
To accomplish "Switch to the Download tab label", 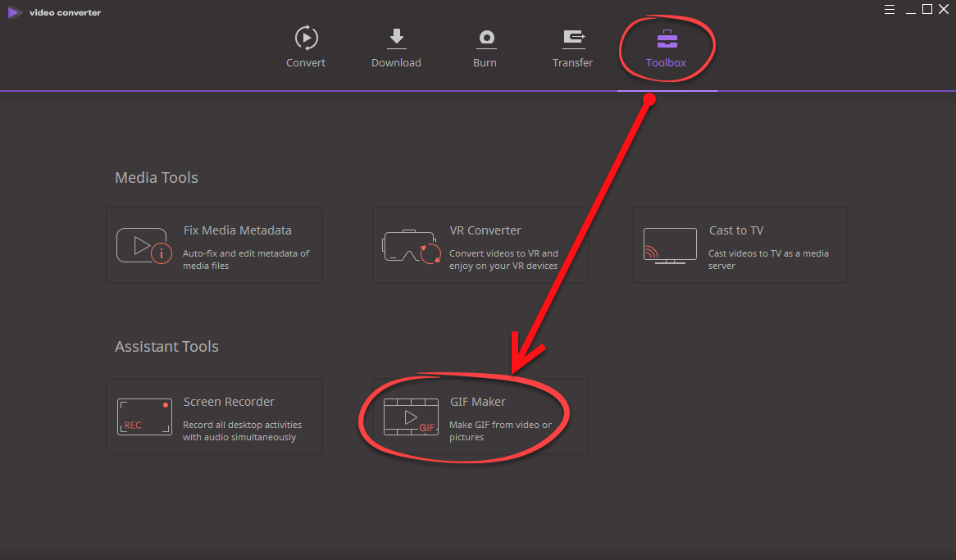I will point(396,63).
